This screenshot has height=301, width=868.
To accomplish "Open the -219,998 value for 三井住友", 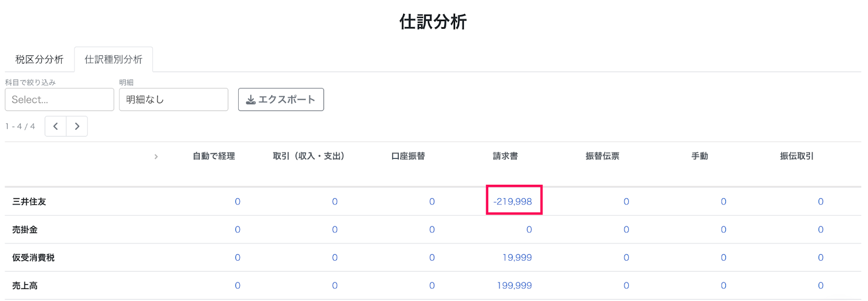I will [513, 202].
